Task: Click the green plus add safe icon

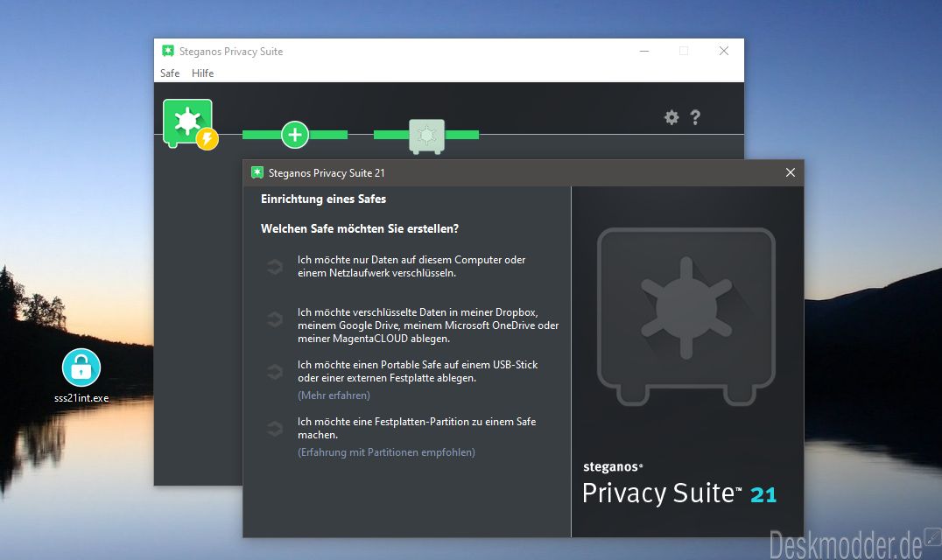Action: (x=295, y=135)
